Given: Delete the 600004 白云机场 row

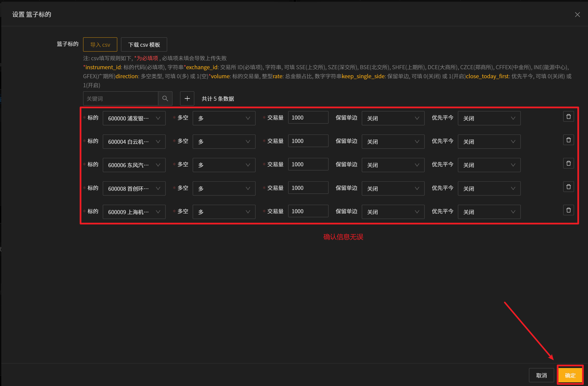Looking at the screenshot, I should 568,140.
